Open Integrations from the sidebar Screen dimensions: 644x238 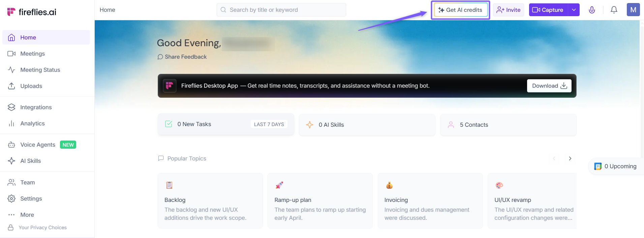(x=46, y=107)
